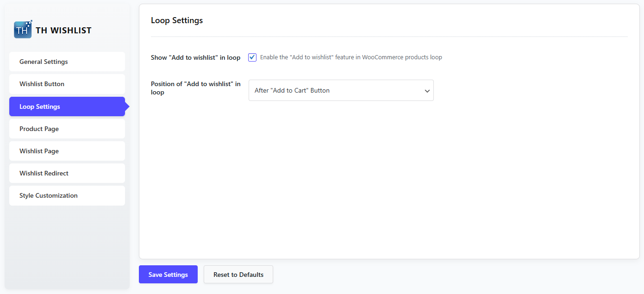Click the arrow pointer on the active sidebar tab
644x294 pixels.
point(127,107)
